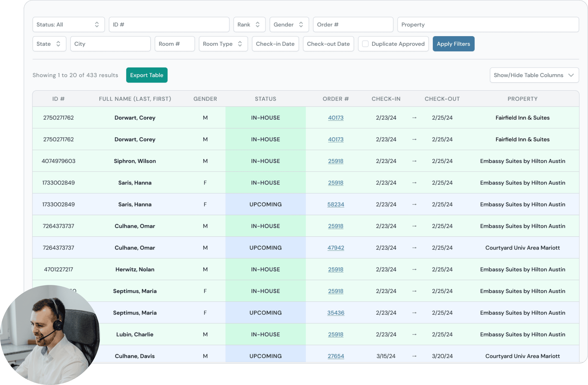
Task: Click the Export Table button
Action: 147,75
